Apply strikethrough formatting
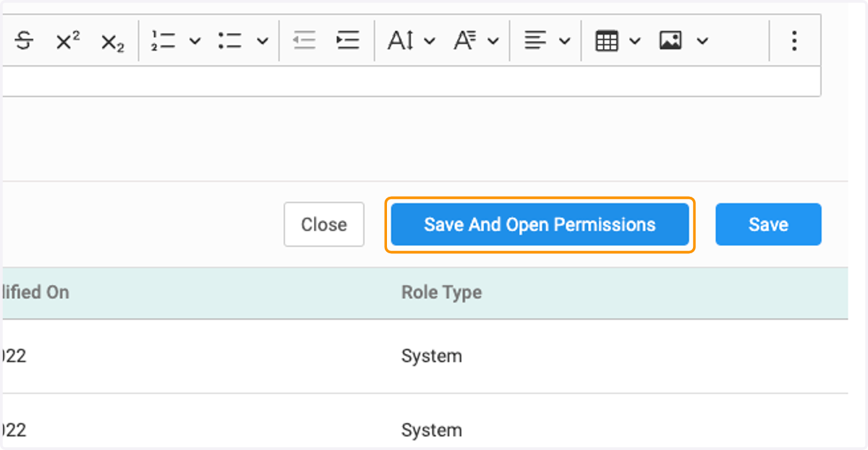This screenshot has height=450, width=868. click(24, 41)
